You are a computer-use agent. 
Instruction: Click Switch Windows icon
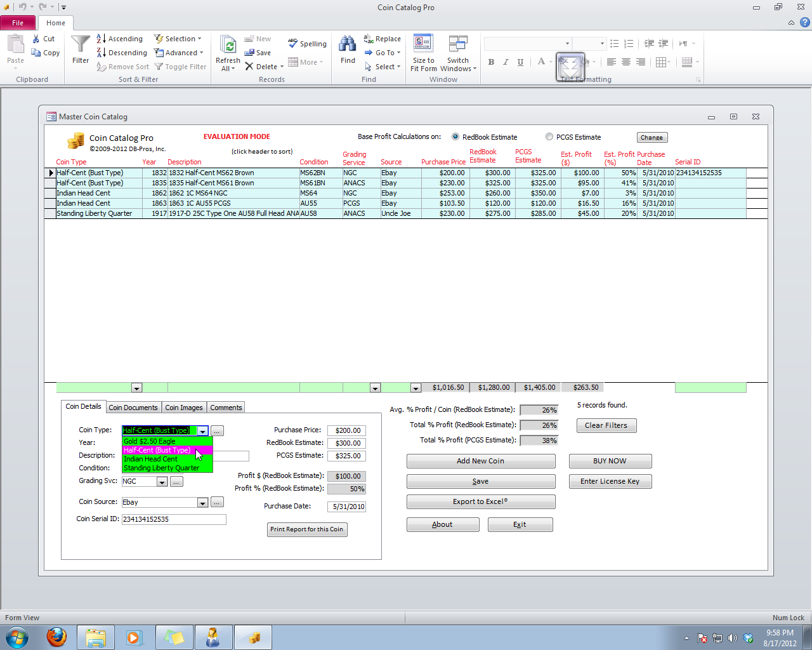458,43
